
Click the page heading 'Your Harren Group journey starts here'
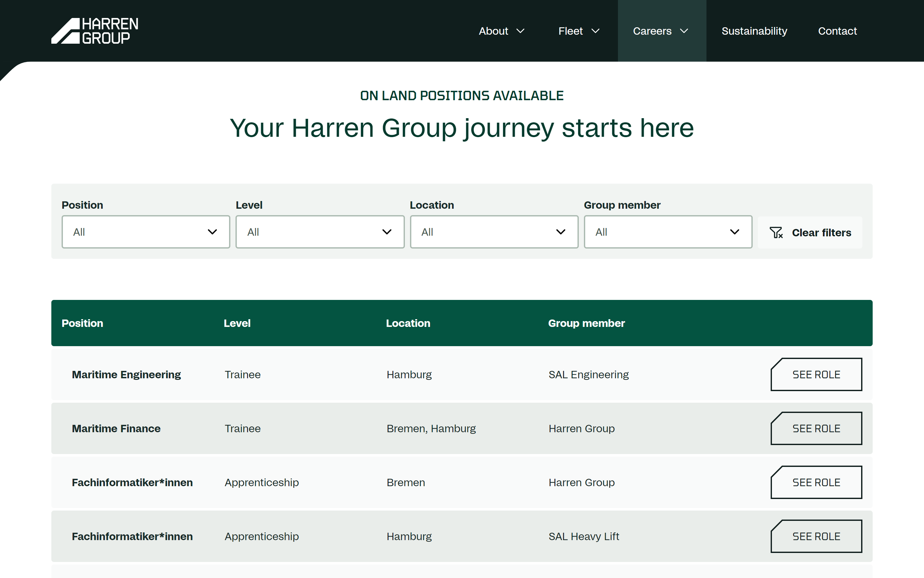click(x=462, y=128)
